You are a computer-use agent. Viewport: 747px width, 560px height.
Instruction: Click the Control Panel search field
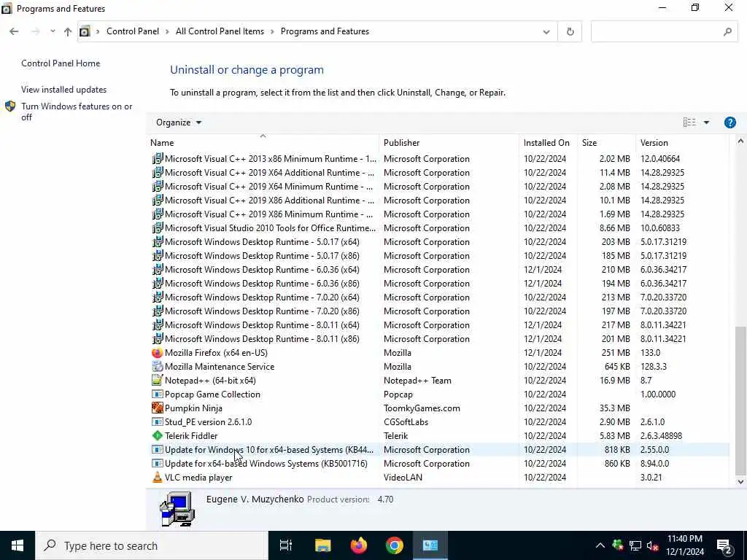click(x=664, y=32)
